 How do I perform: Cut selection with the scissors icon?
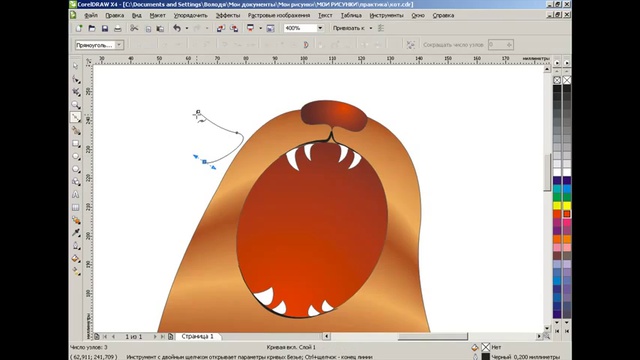[134, 28]
